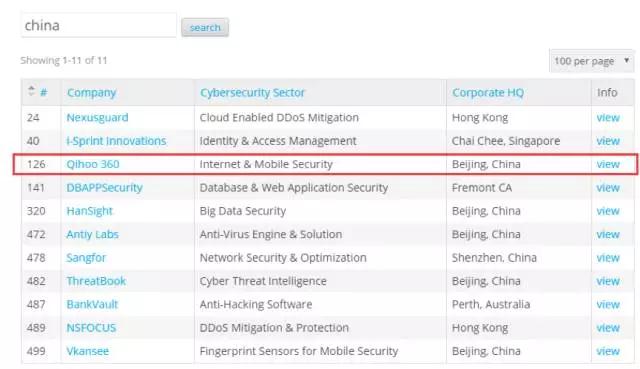Click view link in HanSight row
This screenshot has width=640, height=369.
[x=608, y=211]
